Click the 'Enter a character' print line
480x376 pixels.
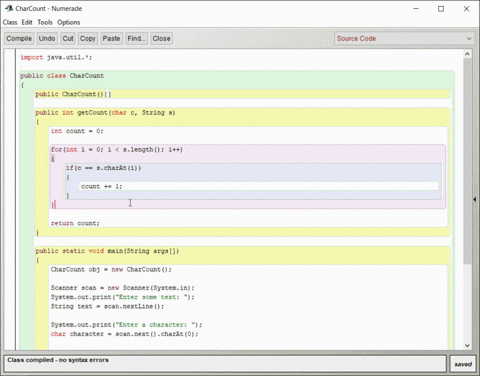click(x=126, y=325)
